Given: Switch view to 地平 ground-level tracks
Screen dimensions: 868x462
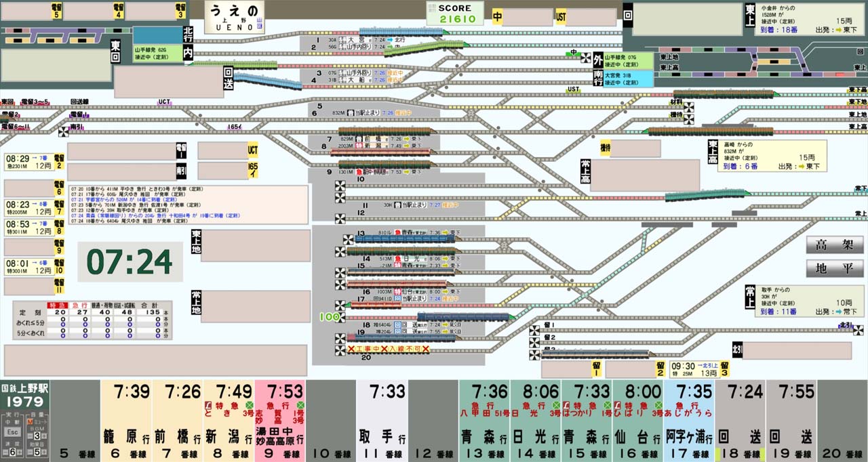Looking at the screenshot, I should tap(834, 268).
